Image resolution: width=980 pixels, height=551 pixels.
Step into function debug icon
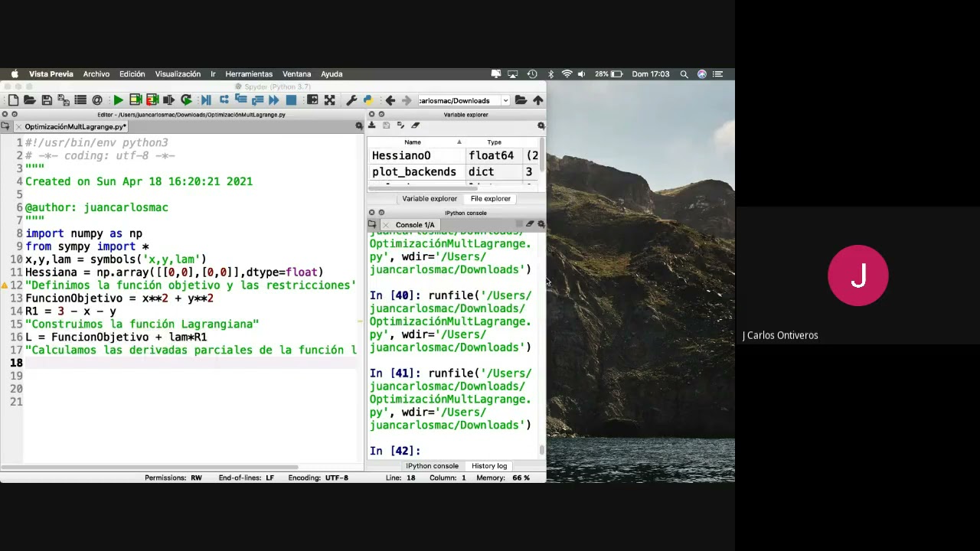tap(240, 100)
